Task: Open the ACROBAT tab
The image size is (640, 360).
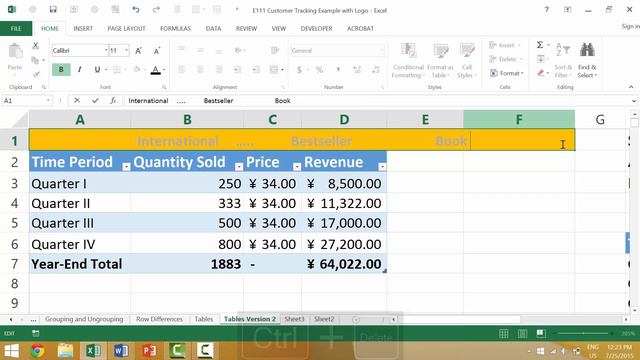Action: (360, 29)
